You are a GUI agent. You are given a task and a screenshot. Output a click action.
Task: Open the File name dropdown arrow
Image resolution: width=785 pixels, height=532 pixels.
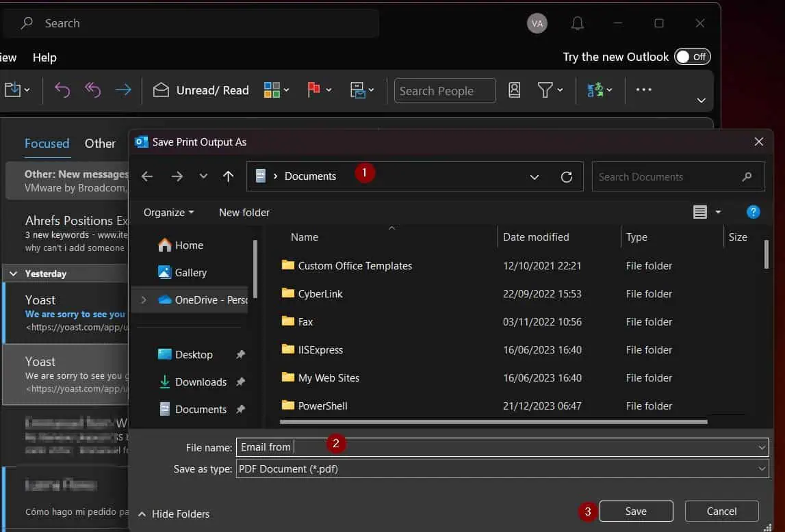tap(762, 447)
